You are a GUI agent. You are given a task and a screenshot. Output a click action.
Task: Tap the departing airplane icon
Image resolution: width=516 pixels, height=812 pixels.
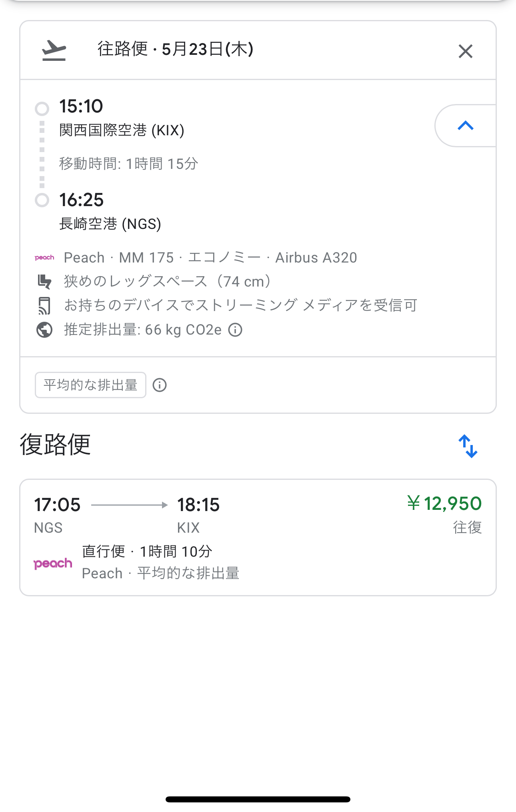click(54, 50)
